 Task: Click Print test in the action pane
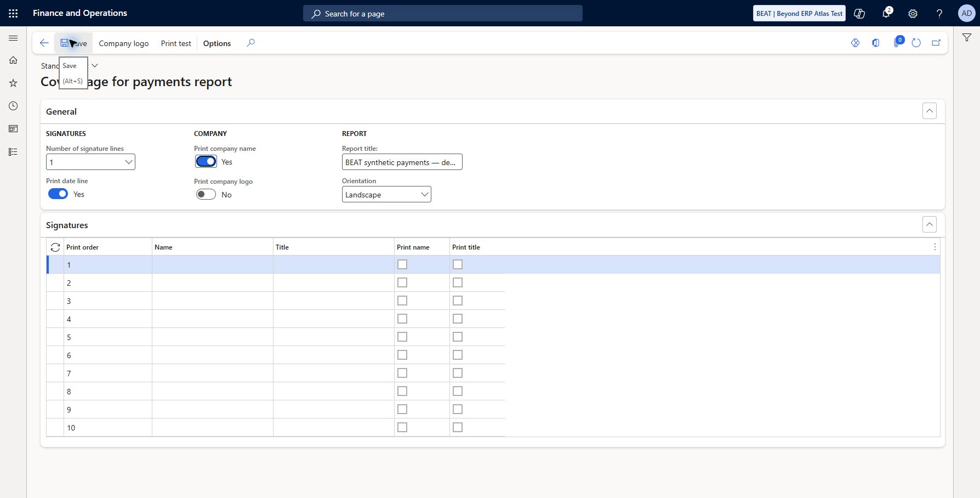pyautogui.click(x=176, y=43)
